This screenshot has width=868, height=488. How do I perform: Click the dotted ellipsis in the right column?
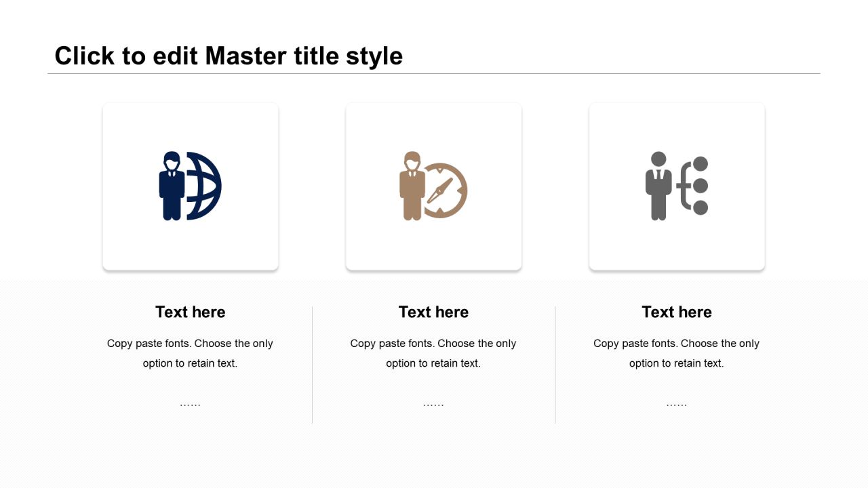pyautogui.click(x=676, y=405)
